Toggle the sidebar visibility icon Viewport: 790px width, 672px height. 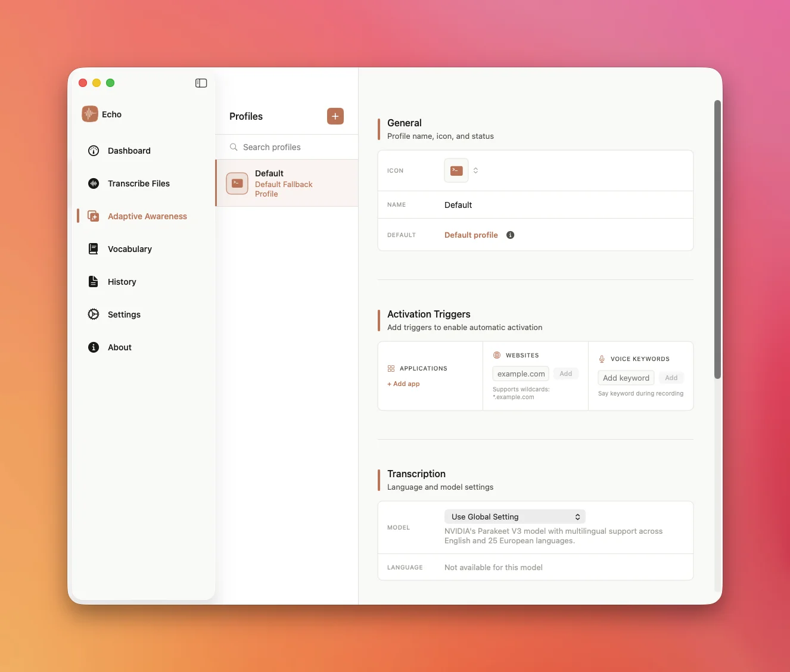(x=201, y=83)
